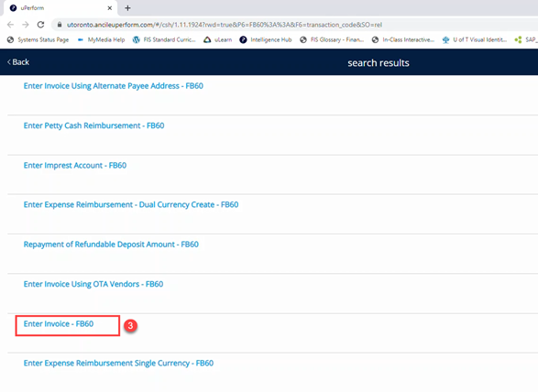Open Systems Status Page bookmark
Image resolution: width=538 pixels, height=392 pixels.
coord(38,39)
